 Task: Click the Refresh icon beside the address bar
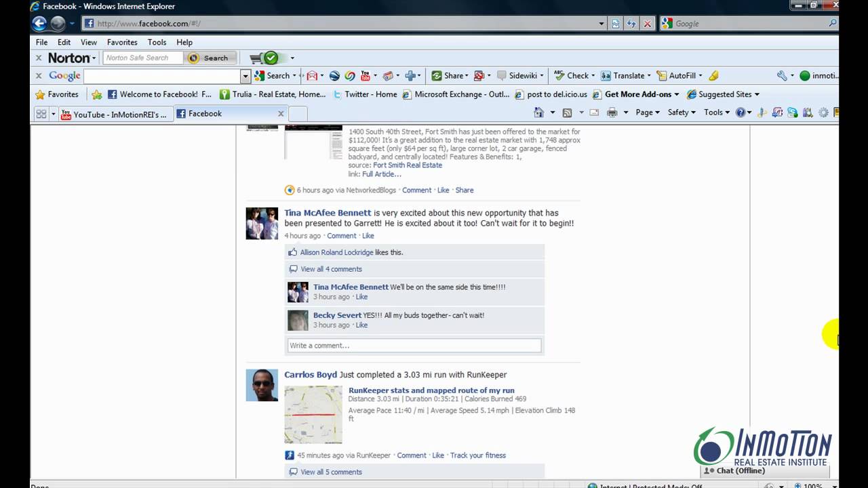(631, 24)
